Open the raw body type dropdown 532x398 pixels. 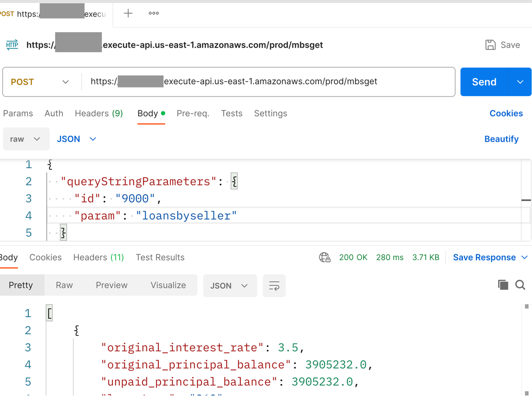(26, 139)
